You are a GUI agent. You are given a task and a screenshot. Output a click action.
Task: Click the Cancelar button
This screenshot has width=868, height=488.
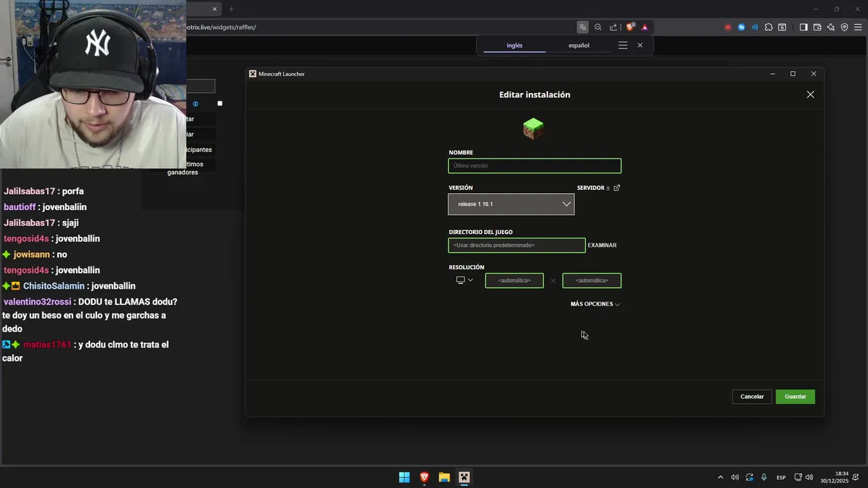tap(752, 396)
